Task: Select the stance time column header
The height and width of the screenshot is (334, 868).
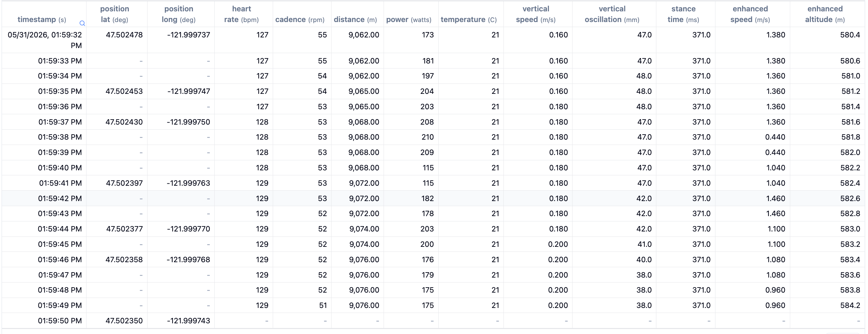Action: tap(683, 14)
